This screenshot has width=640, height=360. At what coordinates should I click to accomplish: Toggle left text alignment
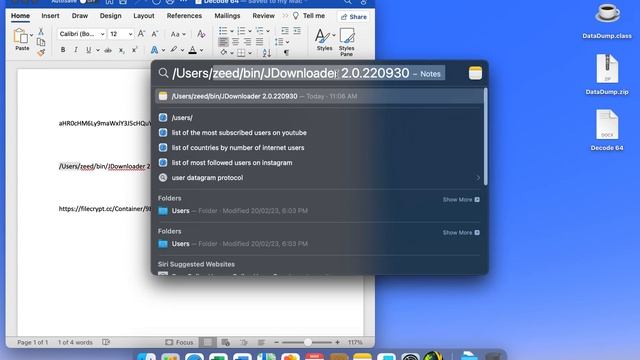coord(223,42)
